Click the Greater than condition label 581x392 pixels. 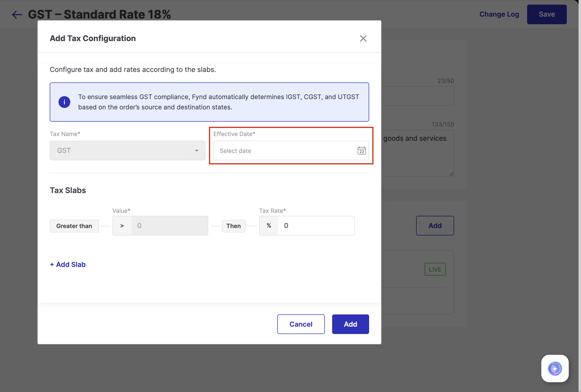(x=74, y=226)
